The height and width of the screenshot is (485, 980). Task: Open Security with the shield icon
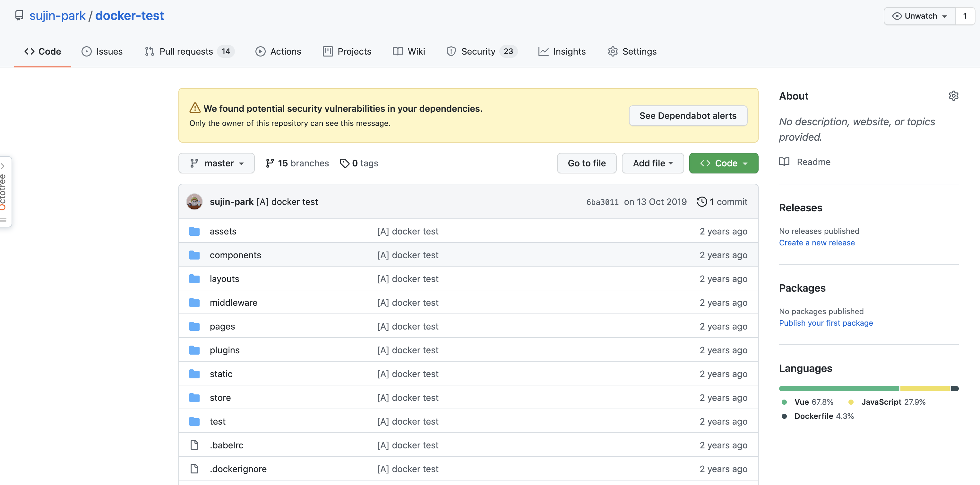click(451, 51)
